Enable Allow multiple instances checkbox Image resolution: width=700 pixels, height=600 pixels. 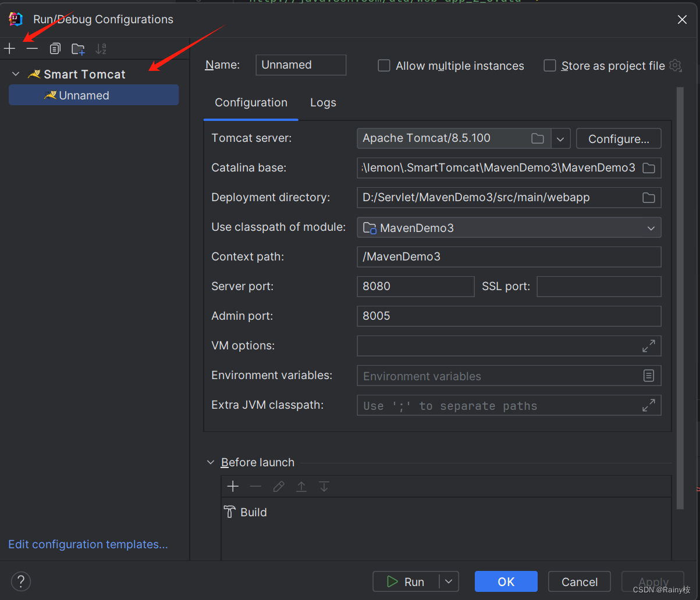[384, 66]
